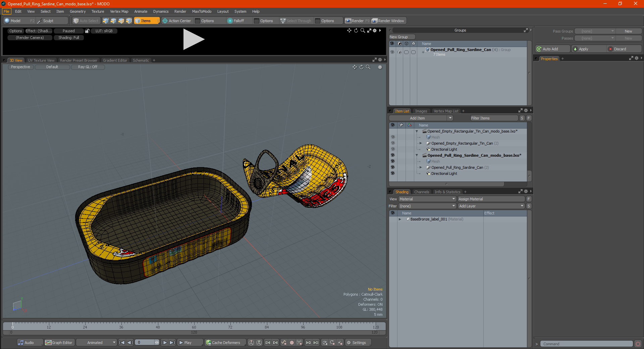Switch to Images tab
The height and width of the screenshot is (349, 644).
click(421, 111)
